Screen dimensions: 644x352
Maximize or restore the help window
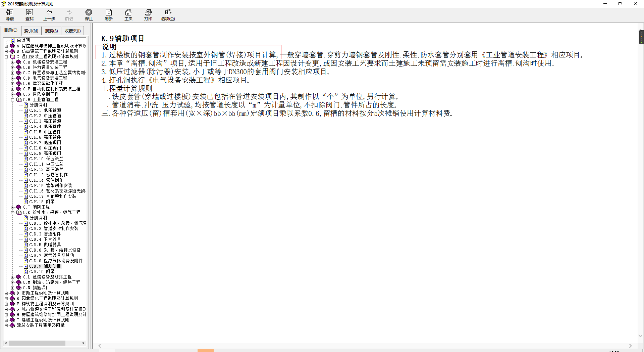click(620, 4)
